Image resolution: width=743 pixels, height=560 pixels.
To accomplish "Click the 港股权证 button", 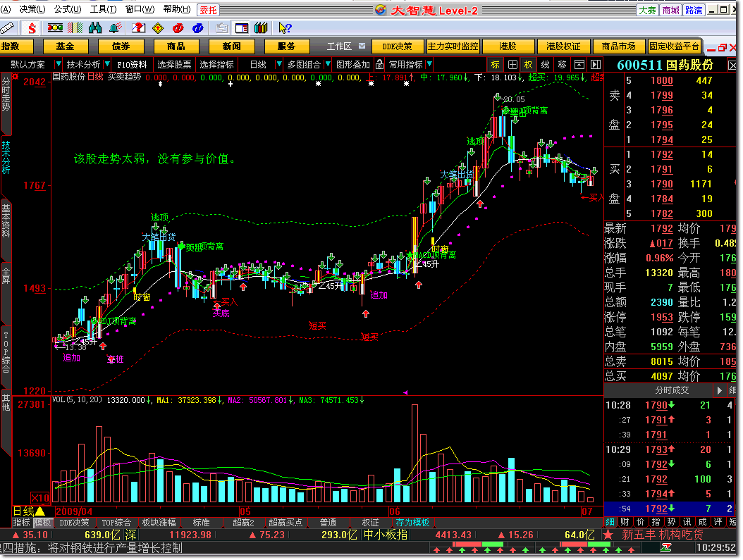I will (563, 46).
